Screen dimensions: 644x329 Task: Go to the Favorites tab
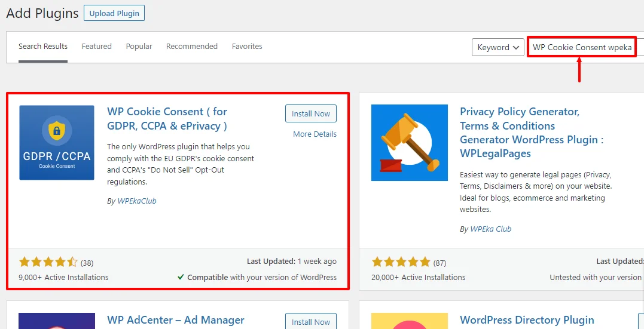tap(247, 47)
